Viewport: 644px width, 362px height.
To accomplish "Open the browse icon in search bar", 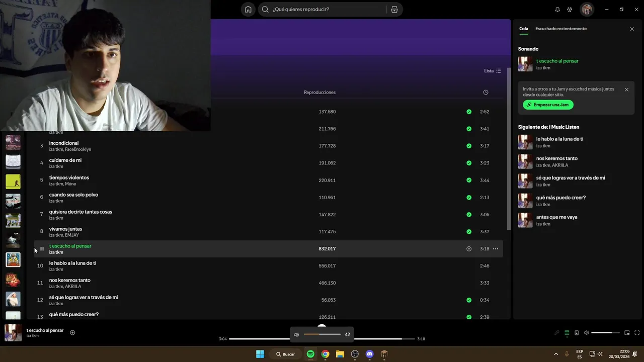I will pos(394,9).
